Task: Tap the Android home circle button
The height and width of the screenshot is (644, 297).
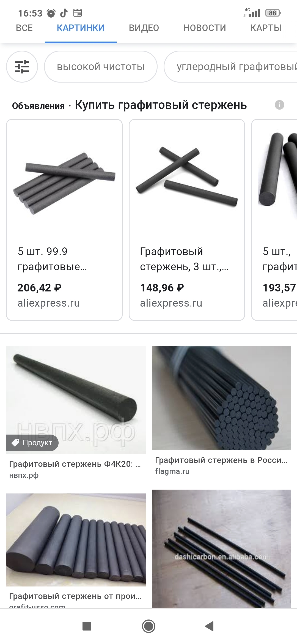Action: click(x=148, y=626)
